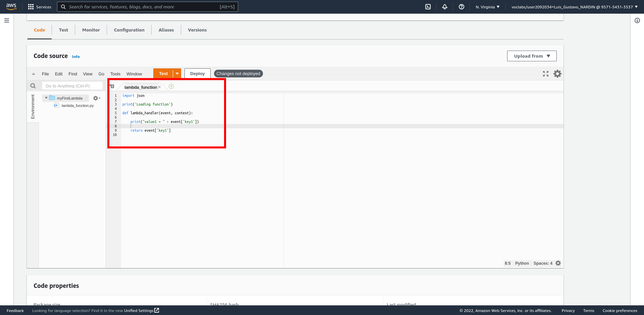Expand the Test button dropdown arrow
Image resolution: width=644 pixels, height=315 pixels.
tap(177, 74)
